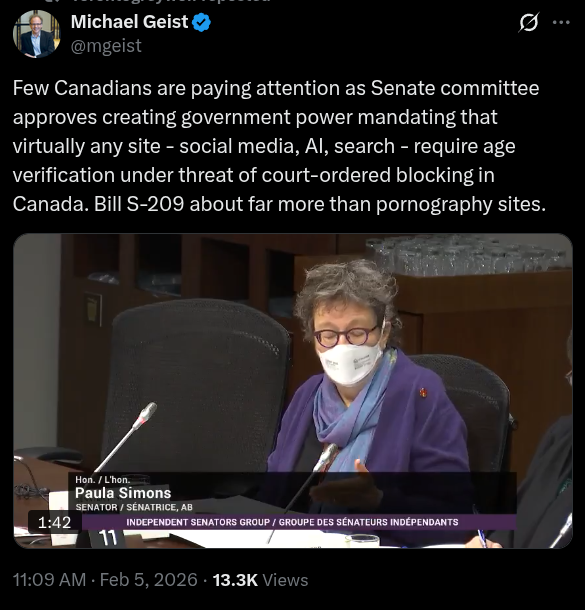The image size is (585, 610).
Task: View the 13.3K Views analytics
Action: [260, 580]
